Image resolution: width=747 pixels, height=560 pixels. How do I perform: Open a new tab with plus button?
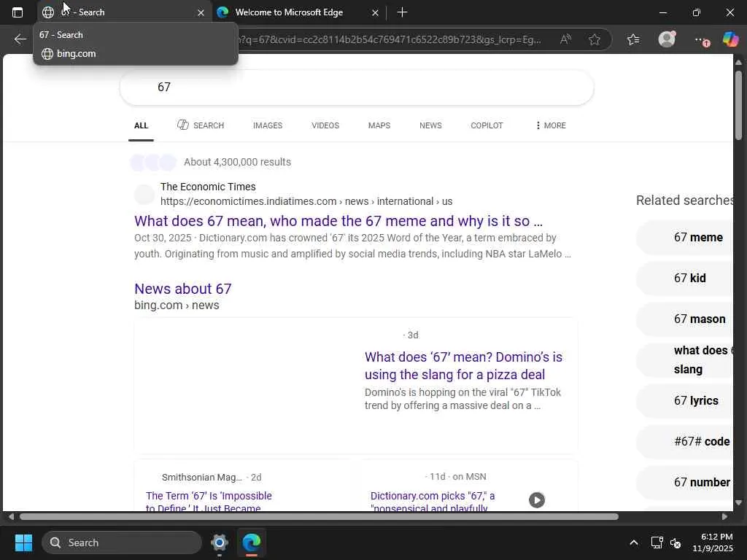402,12
